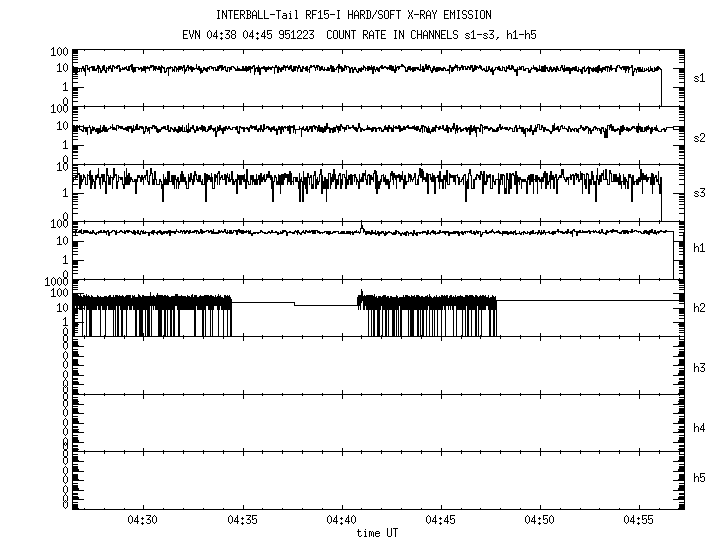Click the 'time UT' axis title
The image size is (720, 550).
click(377, 533)
